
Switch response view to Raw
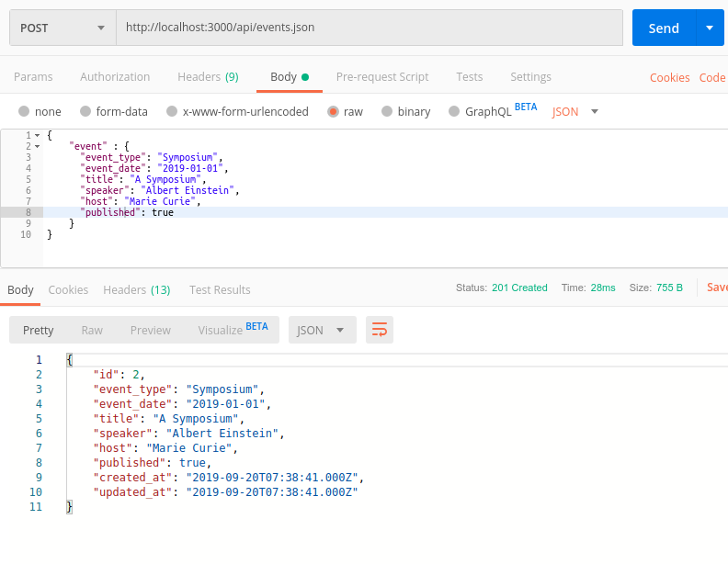92,330
